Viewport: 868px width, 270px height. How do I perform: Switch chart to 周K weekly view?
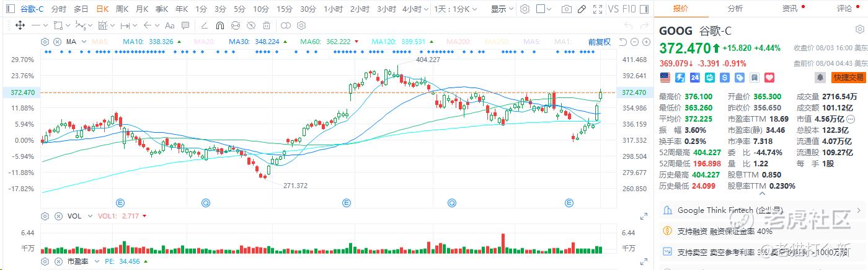122,9
